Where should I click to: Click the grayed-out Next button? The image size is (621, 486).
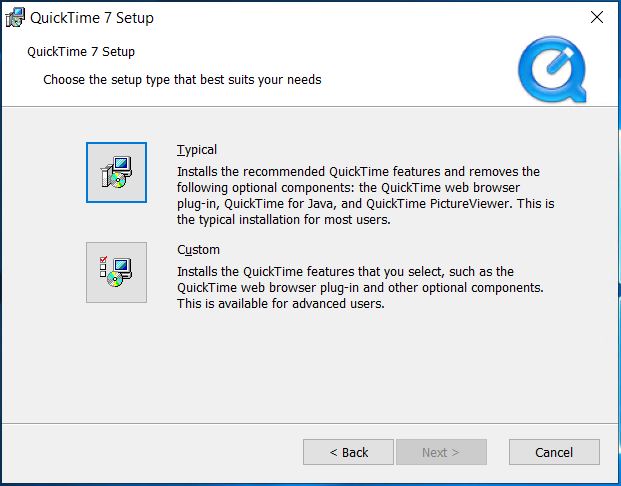pos(441,452)
